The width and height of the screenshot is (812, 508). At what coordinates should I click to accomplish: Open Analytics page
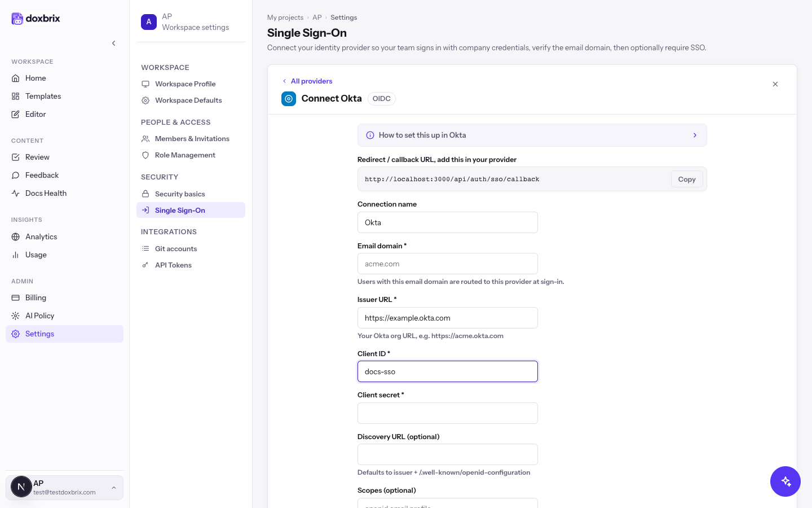coord(64,237)
